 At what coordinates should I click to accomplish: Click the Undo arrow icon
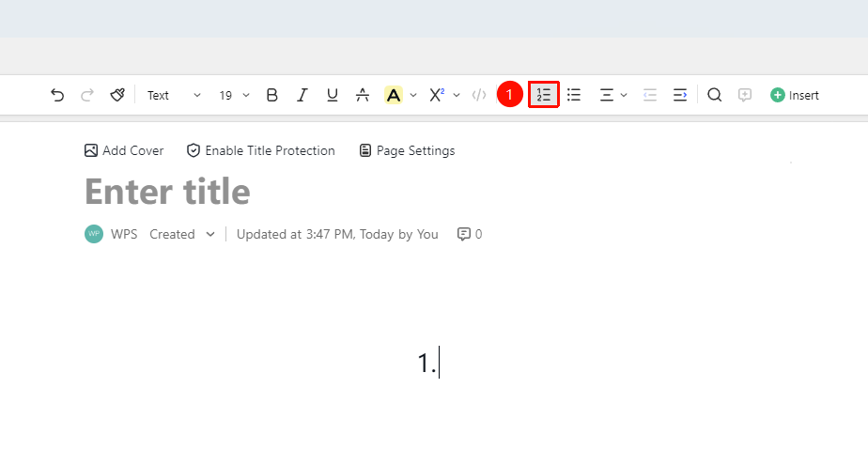coord(57,95)
